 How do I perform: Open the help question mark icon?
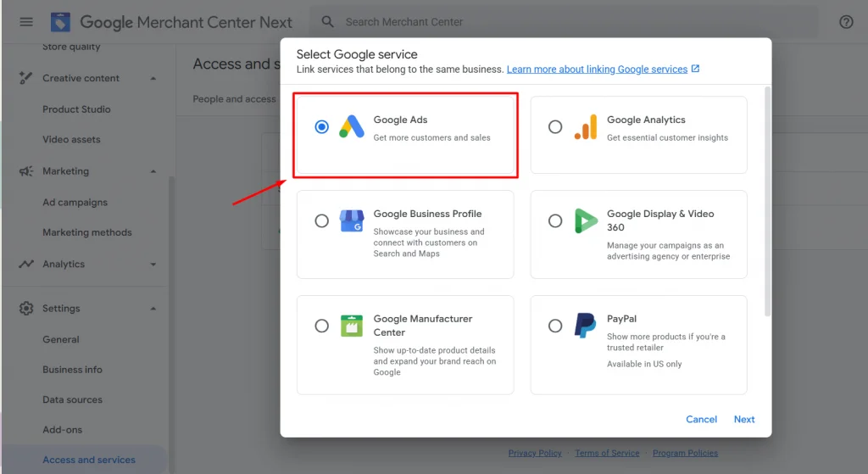tap(846, 22)
